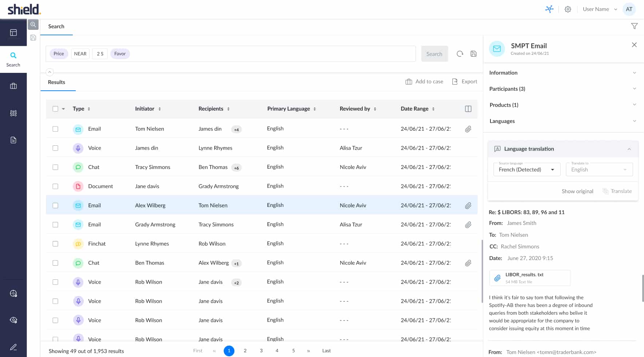Open the French (Detected) source language dropdown
The height and width of the screenshot is (357, 644).
pos(526,170)
